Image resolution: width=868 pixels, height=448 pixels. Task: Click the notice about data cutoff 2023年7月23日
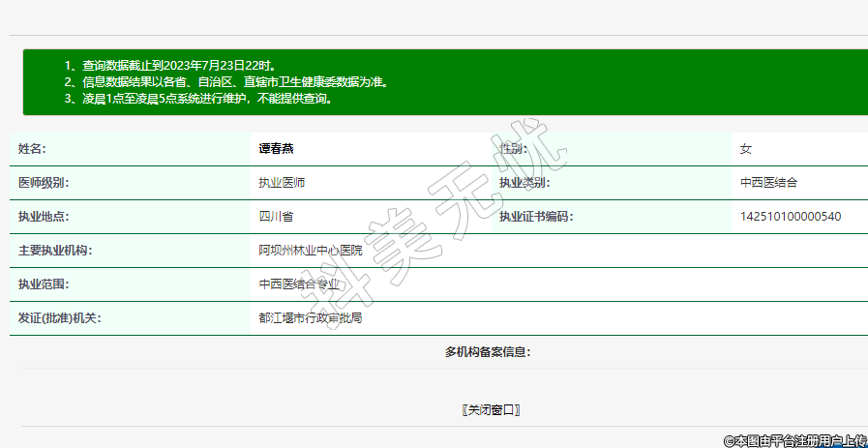point(178,66)
